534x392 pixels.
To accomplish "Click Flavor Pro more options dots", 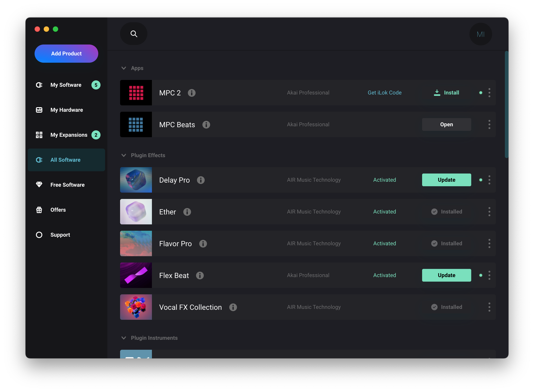I will coord(489,243).
